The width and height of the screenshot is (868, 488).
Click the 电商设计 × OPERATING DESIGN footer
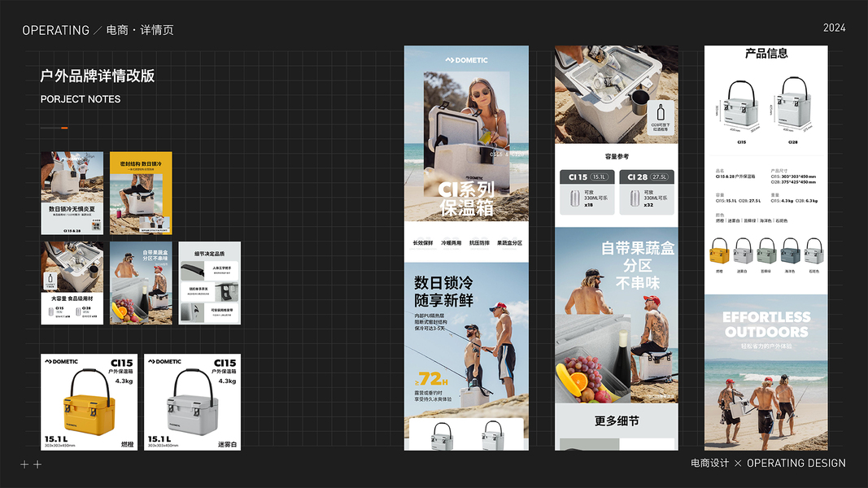(768, 463)
